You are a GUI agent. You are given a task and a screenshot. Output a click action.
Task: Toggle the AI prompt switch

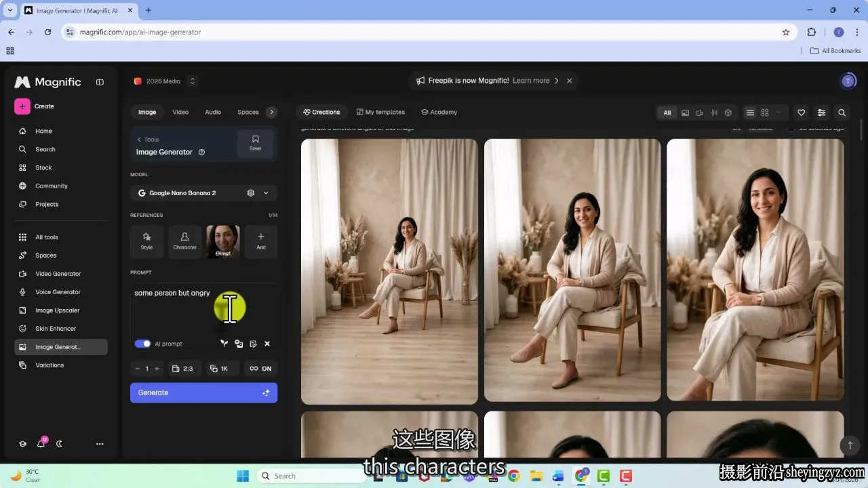tap(142, 344)
